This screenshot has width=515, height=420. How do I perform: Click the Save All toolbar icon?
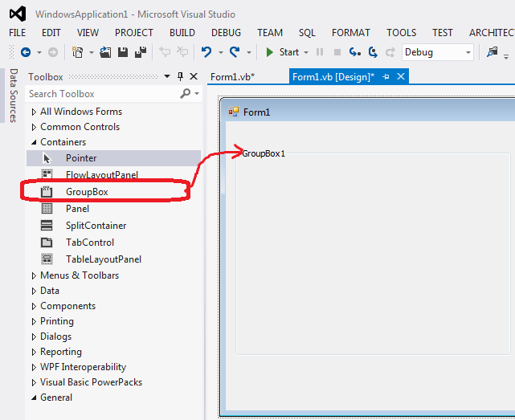tap(141, 52)
